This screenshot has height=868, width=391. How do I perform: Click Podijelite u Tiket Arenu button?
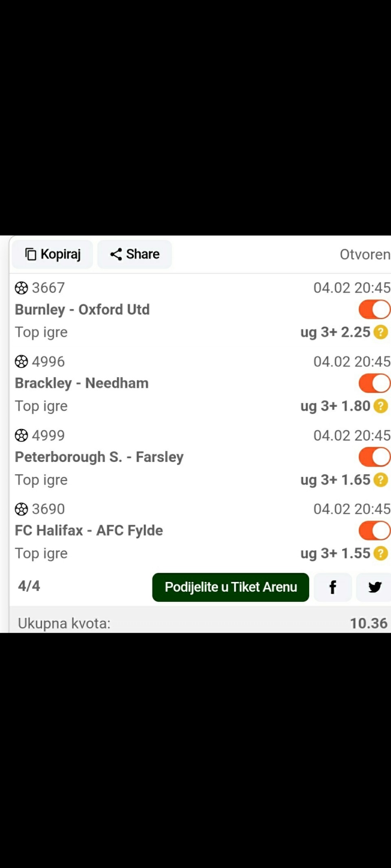231,587
